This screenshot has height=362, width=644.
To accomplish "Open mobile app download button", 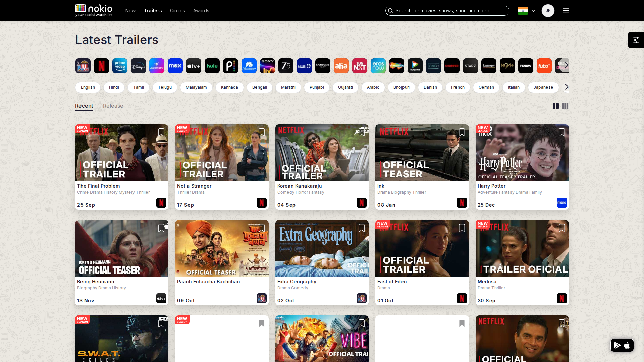I will pyautogui.click(x=622, y=345).
